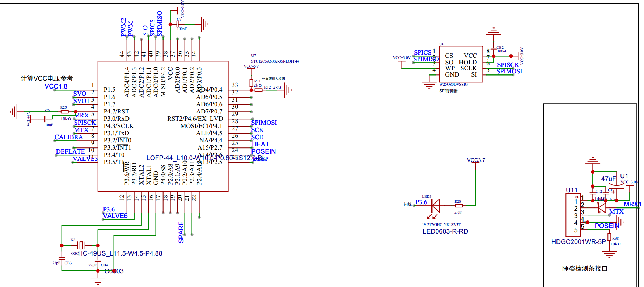Click the PWM2 net label at top
The height and width of the screenshot is (287, 644).
pyautogui.click(x=123, y=27)
